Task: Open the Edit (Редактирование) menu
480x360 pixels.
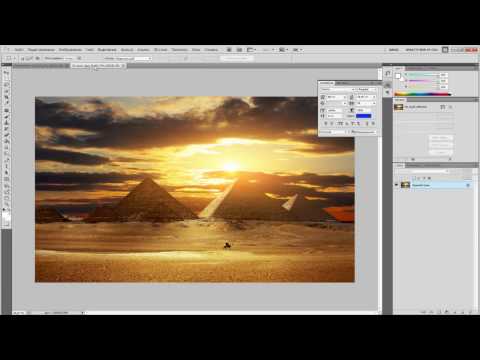Action: coord(41,50)
